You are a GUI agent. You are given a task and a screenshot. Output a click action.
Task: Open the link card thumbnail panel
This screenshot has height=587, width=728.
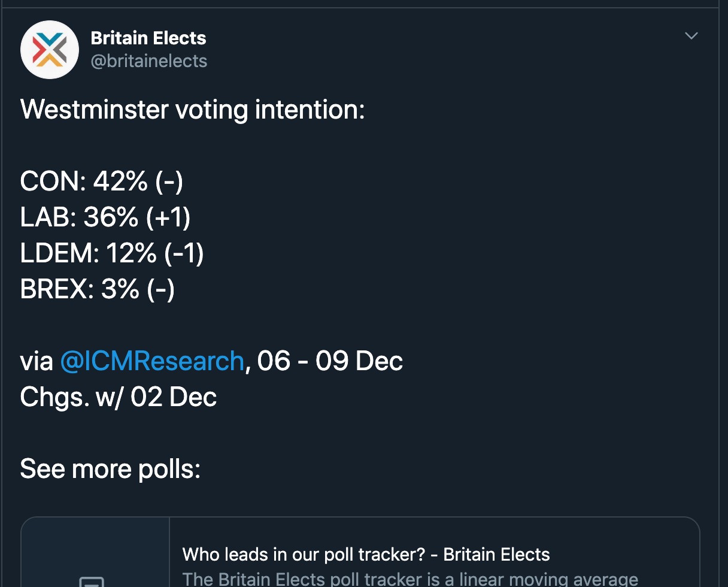pos(95,552)
